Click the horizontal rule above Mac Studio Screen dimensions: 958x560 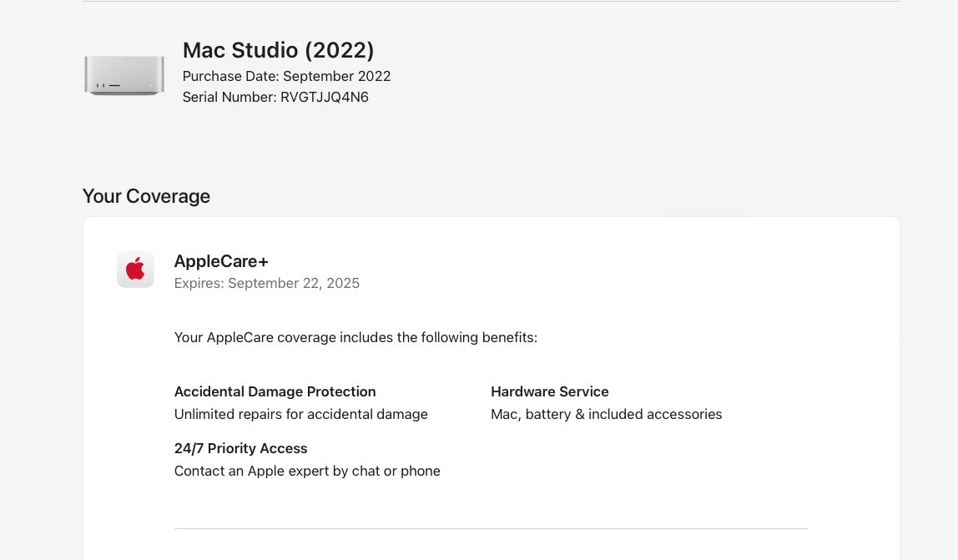491,2
